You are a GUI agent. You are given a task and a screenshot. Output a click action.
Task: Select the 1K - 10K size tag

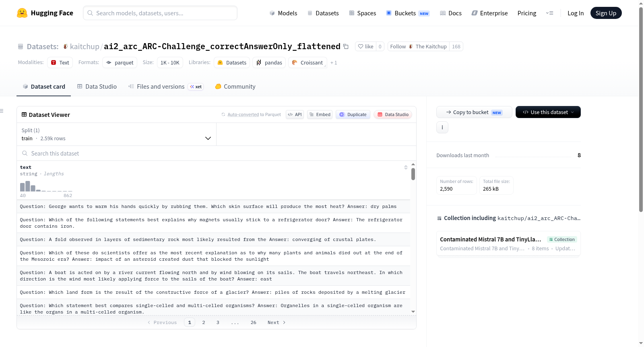(170, 62)
